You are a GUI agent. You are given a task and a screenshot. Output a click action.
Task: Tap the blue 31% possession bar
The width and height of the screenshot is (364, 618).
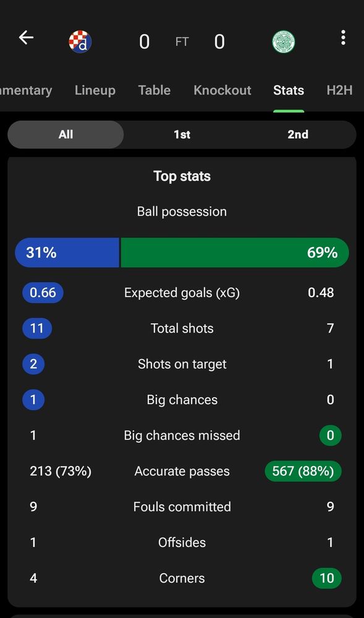[67, 253]
